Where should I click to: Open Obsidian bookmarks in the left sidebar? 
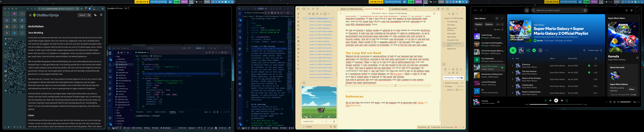[313, 9]
